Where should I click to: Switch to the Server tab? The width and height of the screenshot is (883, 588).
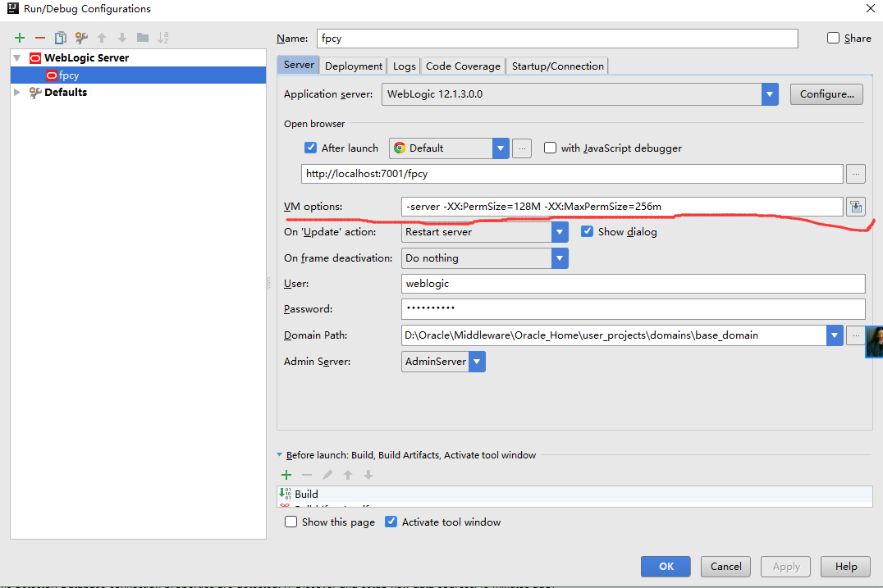(x=299, y=65)
